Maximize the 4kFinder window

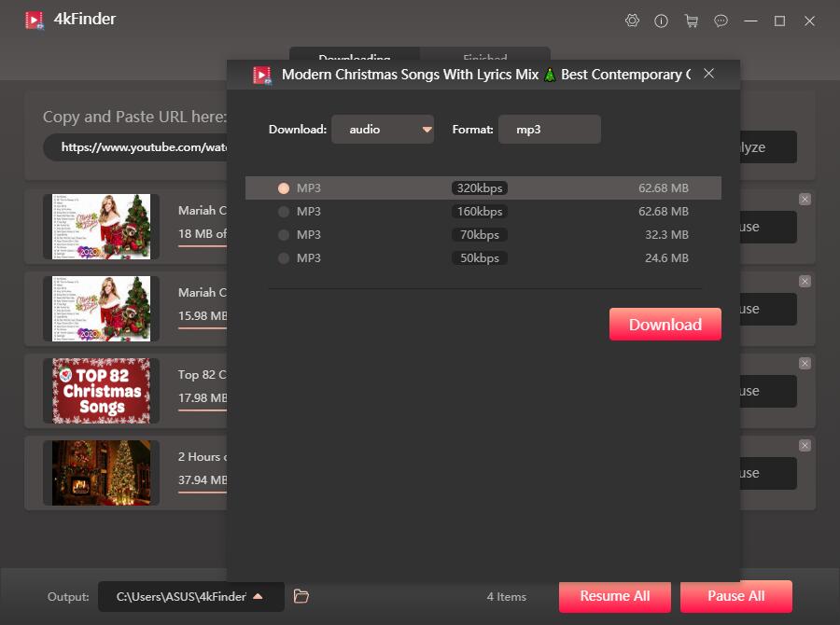pos(780,21)
